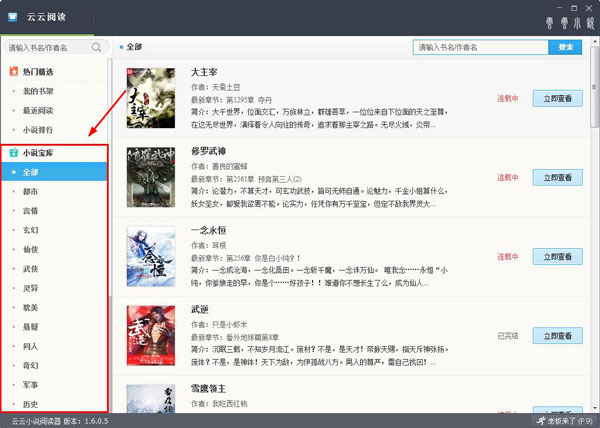
Task: Click the 云云阅读 app logo icon
Action: click(13, 17)
